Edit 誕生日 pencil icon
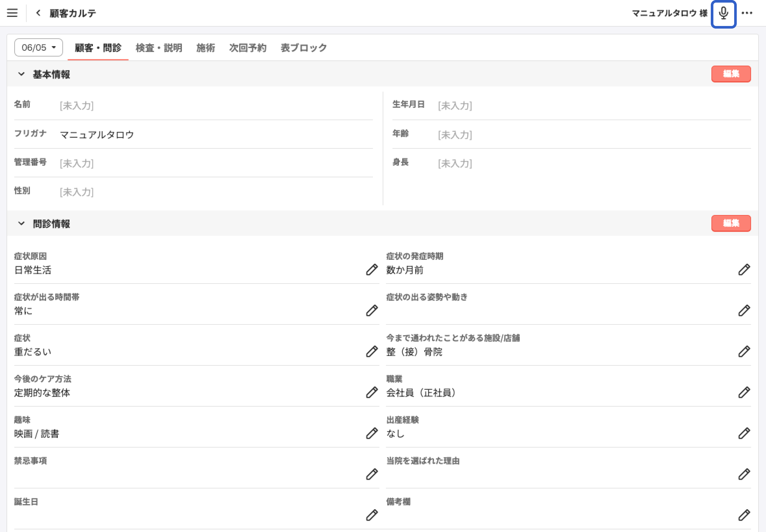The image size is (766, 532). click(372, 515)
